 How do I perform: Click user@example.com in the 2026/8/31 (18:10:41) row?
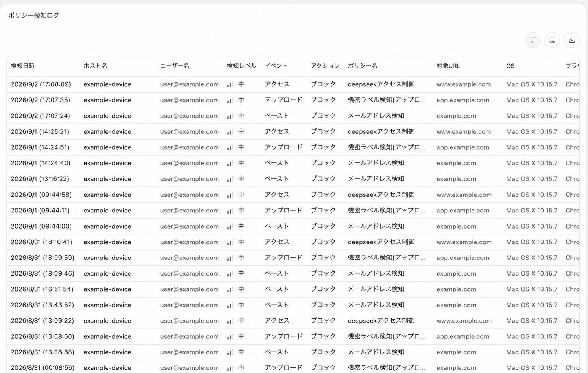pyautogui.click(x=189, y=242)
